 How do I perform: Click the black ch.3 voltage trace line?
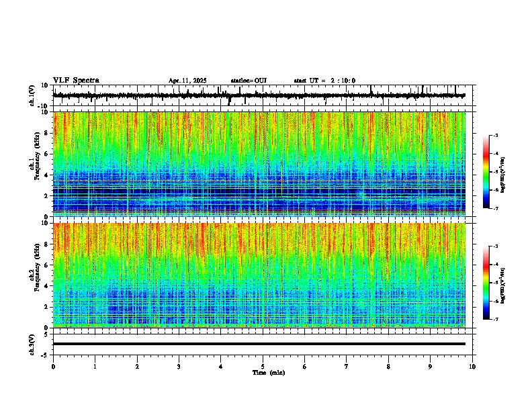[x=259, y=344]
